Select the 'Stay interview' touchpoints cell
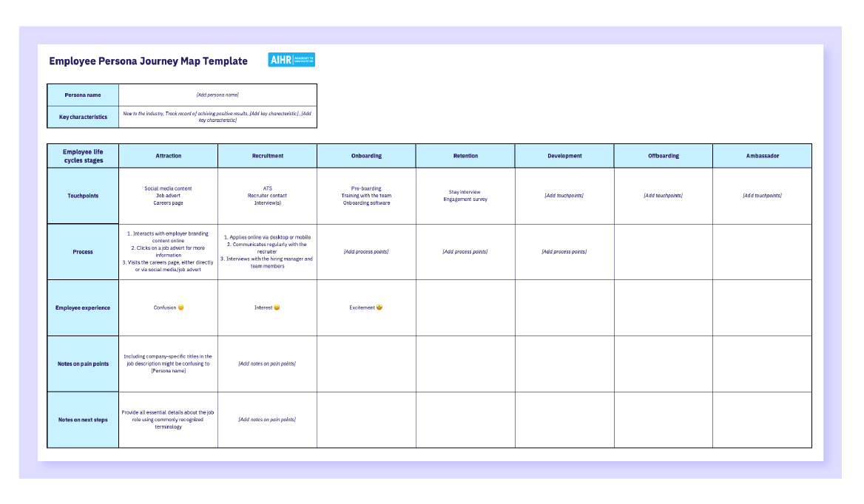 pyautogui.click(x=465, y=196)
